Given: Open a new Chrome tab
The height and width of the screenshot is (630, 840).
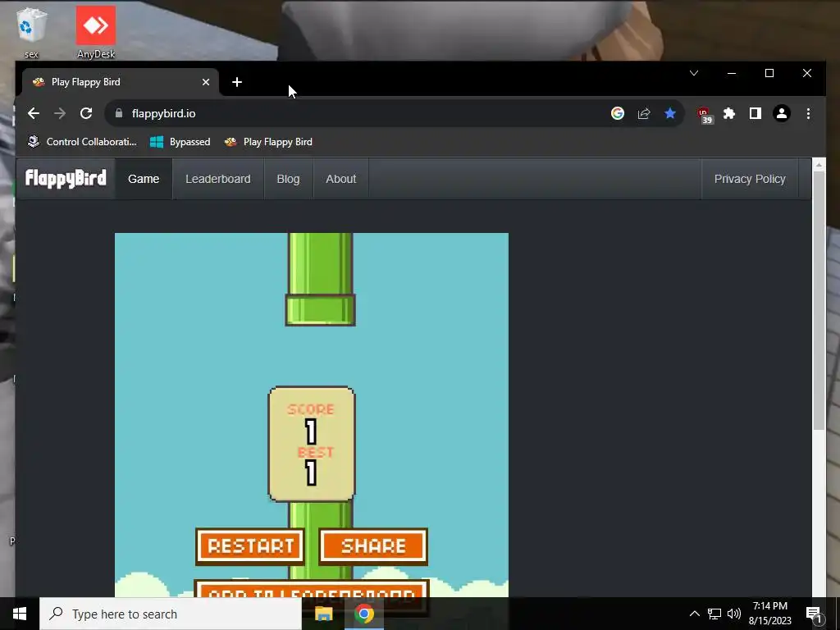Looking at the screenshot, I should pos(237,82).
